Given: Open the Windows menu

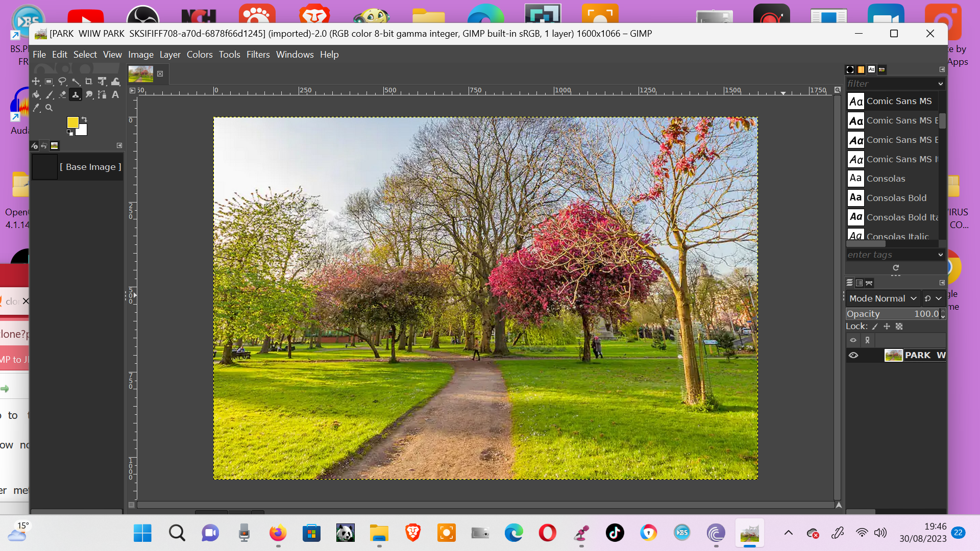Looking at the screenshot, I should click(295, 55).
